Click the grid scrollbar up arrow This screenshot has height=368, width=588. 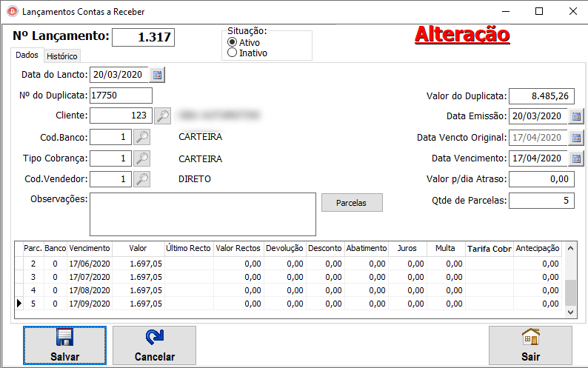coord(569,250)
